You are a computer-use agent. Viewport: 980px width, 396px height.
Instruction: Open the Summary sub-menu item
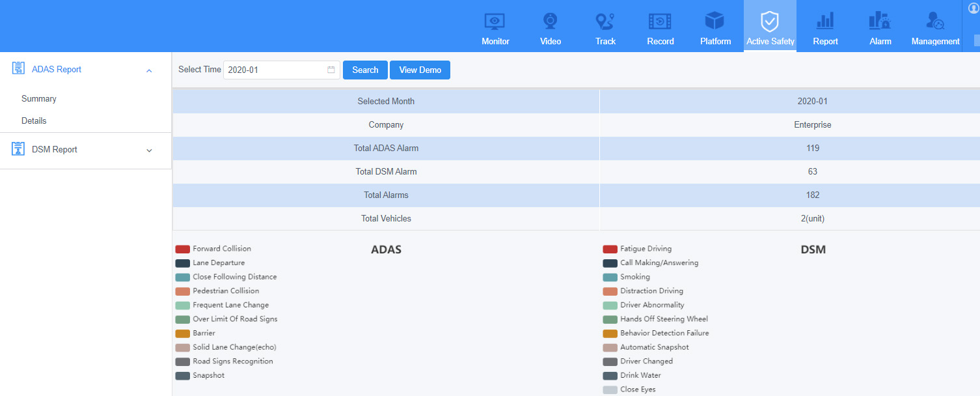(x=39, y=99)
